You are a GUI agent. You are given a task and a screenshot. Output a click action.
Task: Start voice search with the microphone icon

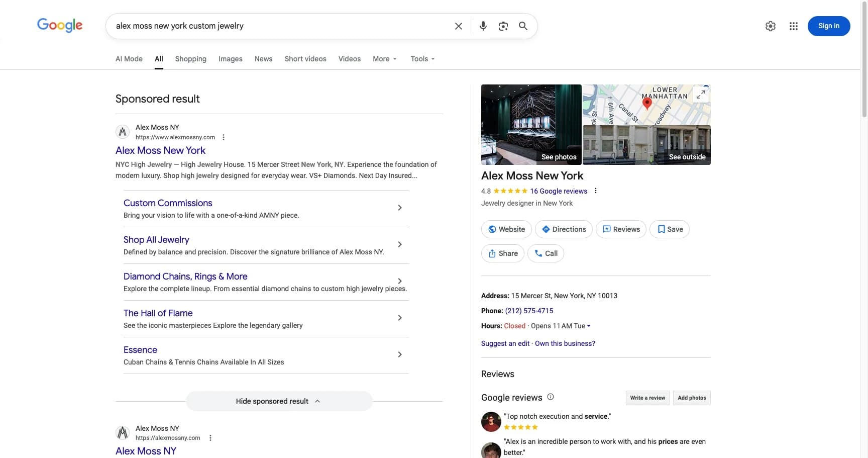[483, 26]
